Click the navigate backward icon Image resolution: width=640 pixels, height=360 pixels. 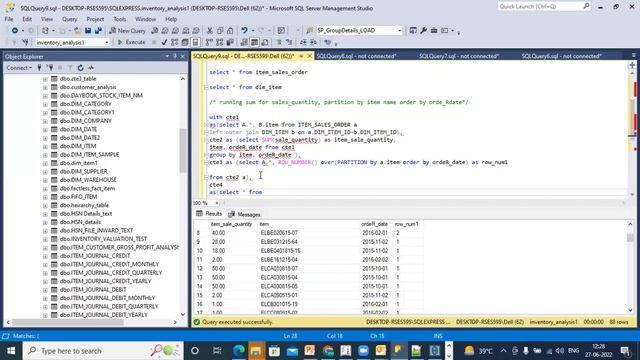(15, 31)
